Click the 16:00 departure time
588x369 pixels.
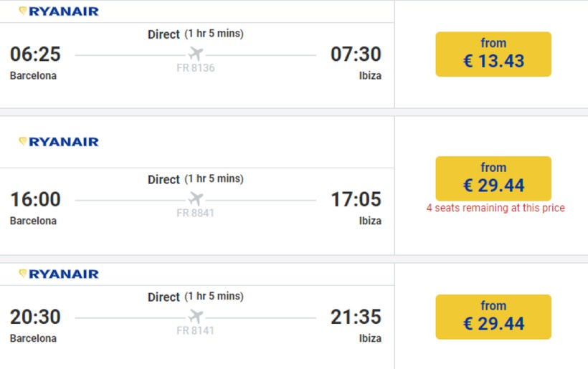(x=35, y=199)
